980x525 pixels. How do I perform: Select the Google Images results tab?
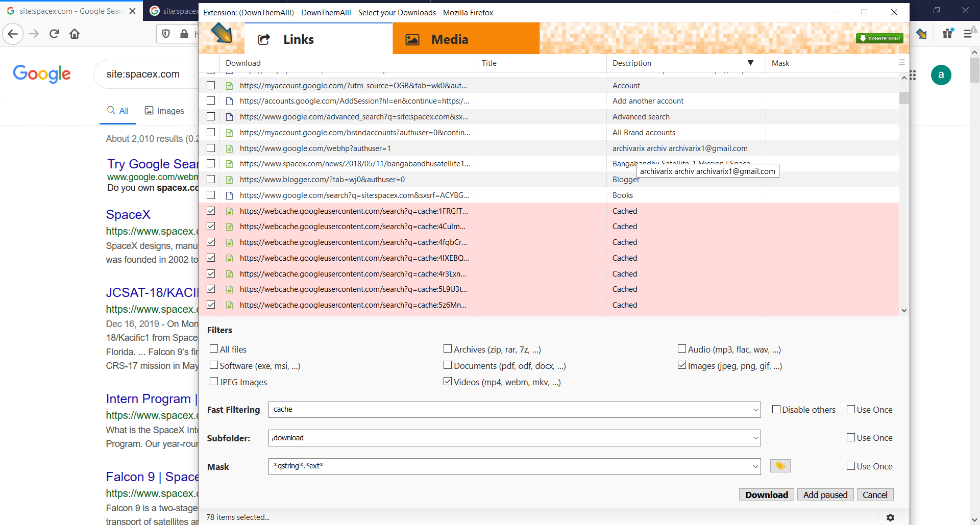[164, 111]
